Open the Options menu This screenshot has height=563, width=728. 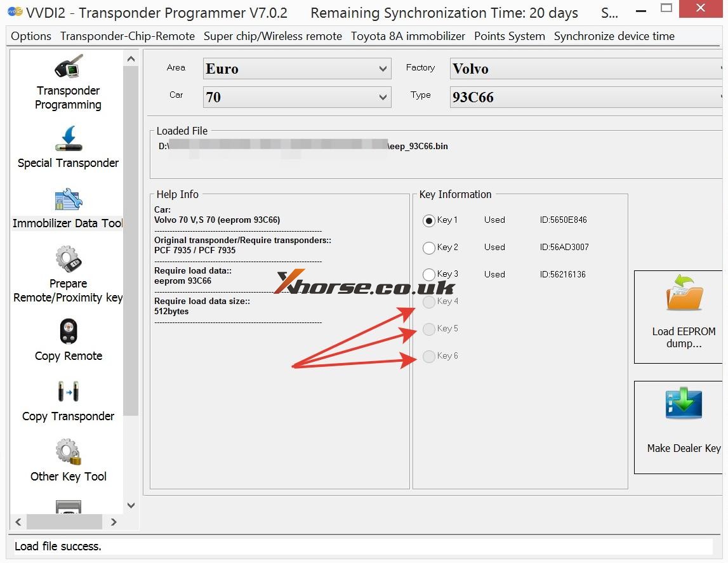pyautogui.click(x=31, y=36)
